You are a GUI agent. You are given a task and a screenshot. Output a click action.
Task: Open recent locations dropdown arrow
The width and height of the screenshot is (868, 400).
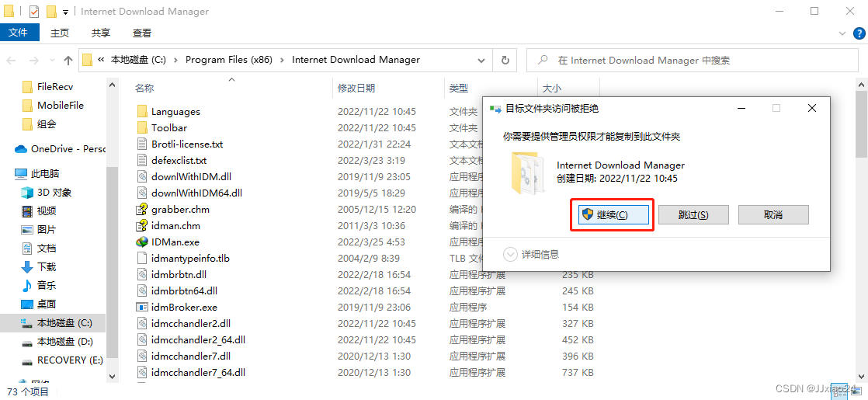(52, 61)
